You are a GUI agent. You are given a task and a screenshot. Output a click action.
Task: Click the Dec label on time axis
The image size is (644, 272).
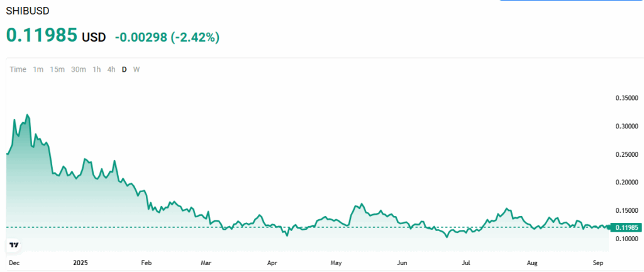click(12, 261)
